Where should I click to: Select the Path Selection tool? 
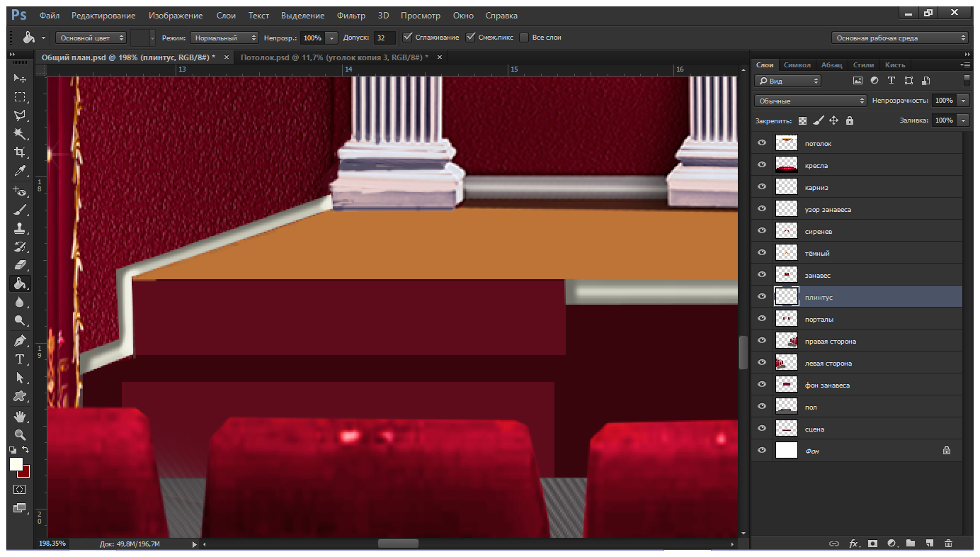click(20, 378)
